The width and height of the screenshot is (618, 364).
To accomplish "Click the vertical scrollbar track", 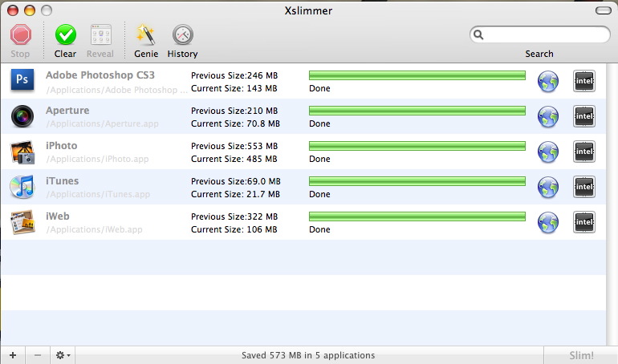I will [x=612, y=204].
